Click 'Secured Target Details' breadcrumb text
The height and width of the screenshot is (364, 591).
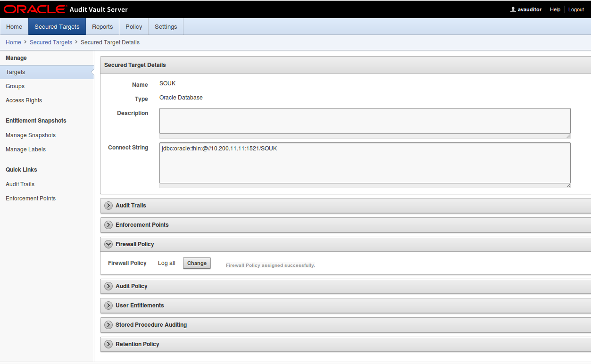coord(110,42)
